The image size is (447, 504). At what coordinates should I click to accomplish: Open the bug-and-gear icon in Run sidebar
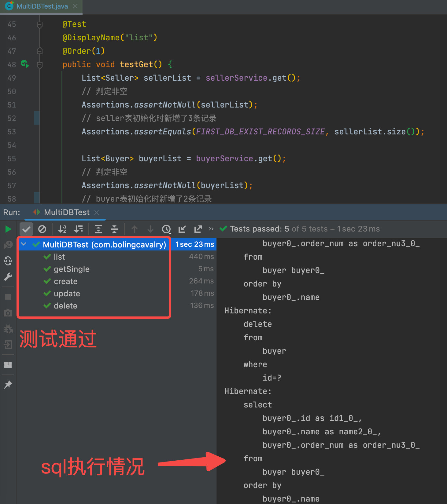[8, 329]
